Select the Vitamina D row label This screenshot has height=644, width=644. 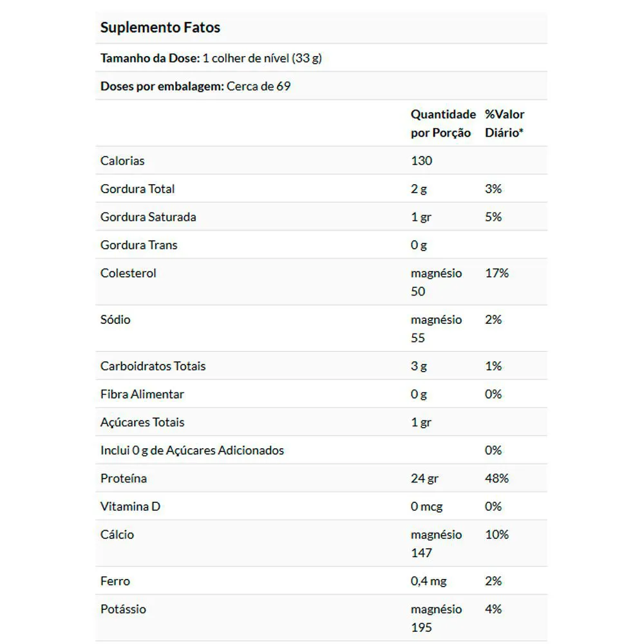click(x=130, y=506)
